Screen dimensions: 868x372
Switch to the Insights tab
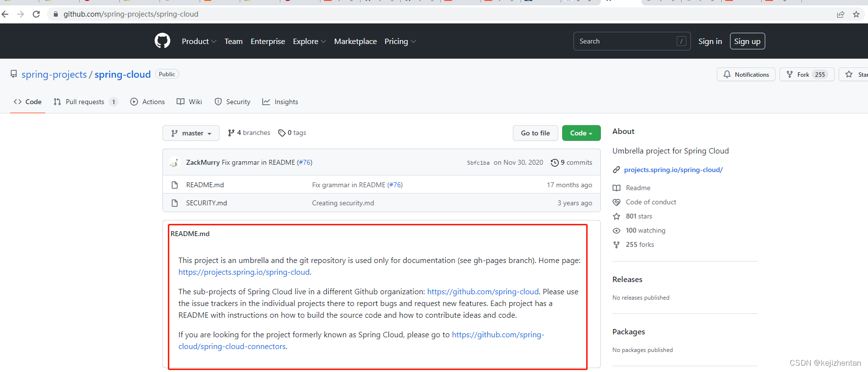280,102
